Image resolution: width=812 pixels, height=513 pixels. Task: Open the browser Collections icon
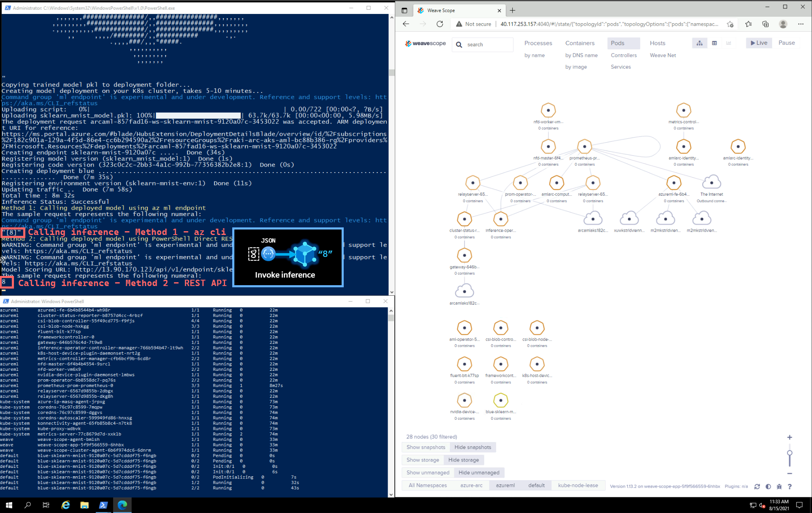[x=766, y=24]
